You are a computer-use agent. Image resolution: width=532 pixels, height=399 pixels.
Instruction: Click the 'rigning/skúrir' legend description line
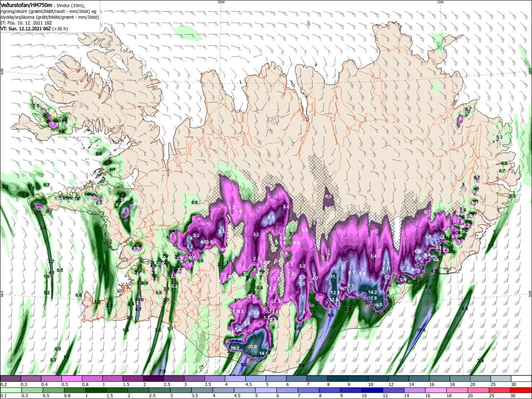click(49, 11)
